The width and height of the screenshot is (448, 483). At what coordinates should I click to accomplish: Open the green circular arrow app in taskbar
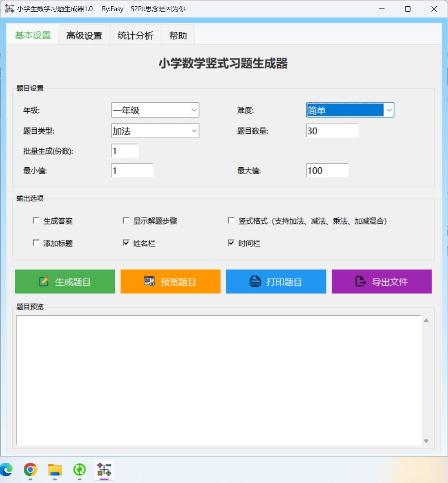(x=80, y=470)
